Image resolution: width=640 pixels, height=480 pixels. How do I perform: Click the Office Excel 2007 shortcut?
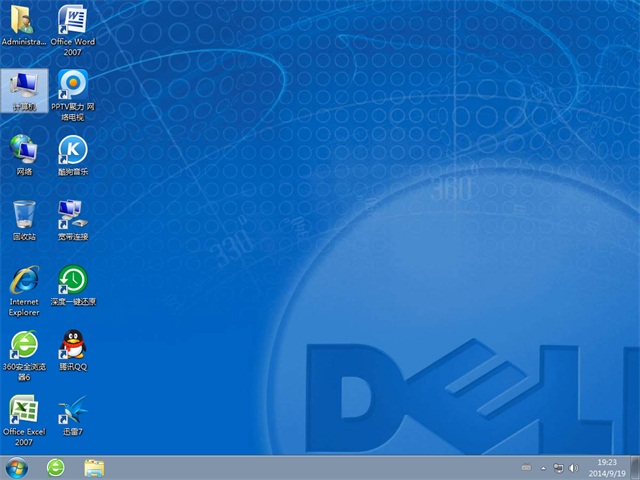[x=24, y=410]
